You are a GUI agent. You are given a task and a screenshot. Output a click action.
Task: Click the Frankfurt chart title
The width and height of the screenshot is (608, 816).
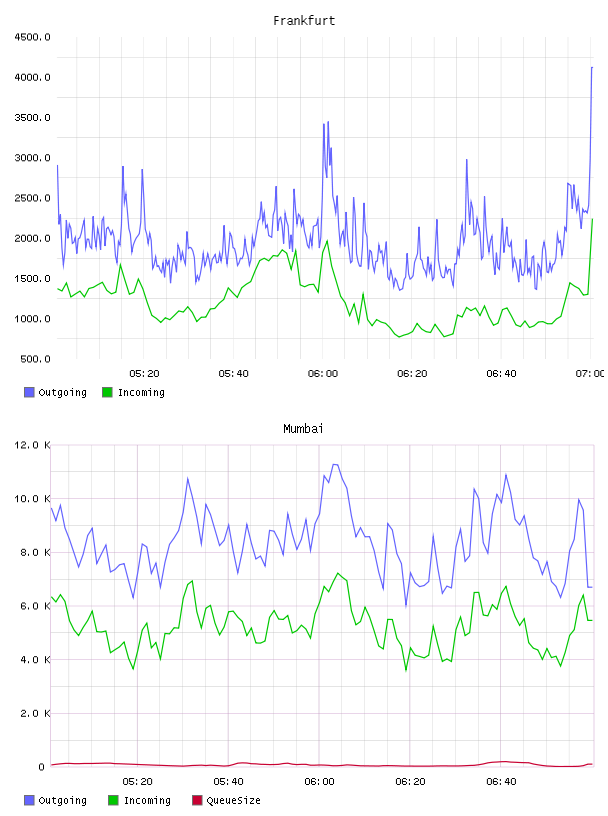click(x=304, y=21)
